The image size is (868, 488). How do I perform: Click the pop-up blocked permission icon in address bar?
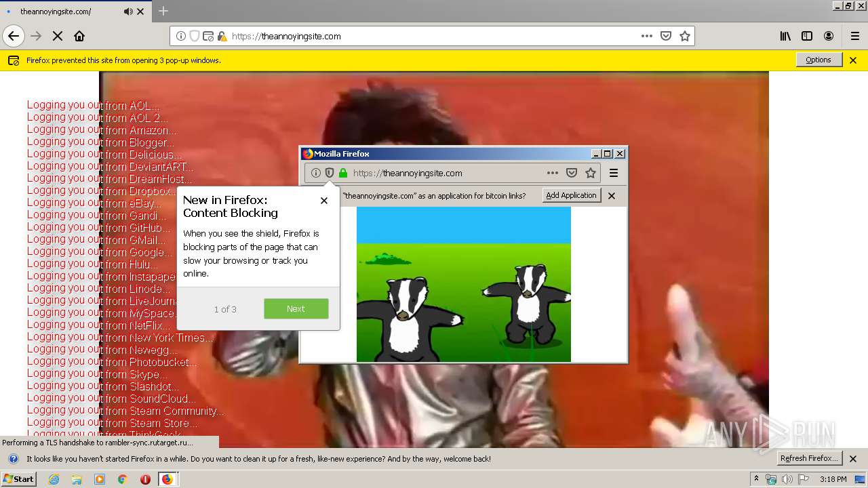tap(208, 36)
